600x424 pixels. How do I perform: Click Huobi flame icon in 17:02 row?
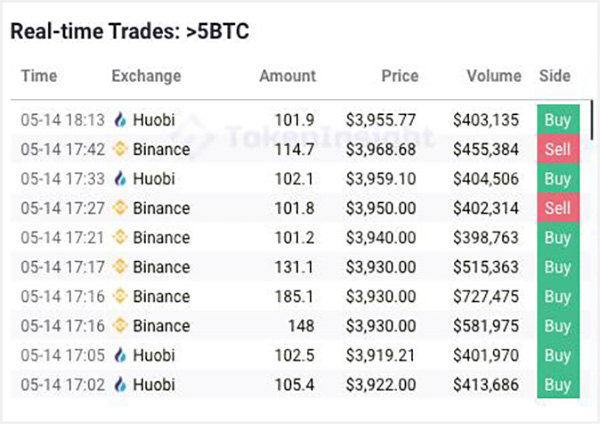(x=120, y=385)
